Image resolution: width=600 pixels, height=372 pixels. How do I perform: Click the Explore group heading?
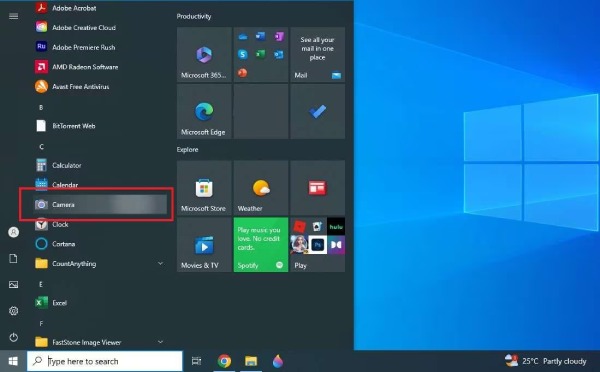pyautogui.click(x=187, y=149)
